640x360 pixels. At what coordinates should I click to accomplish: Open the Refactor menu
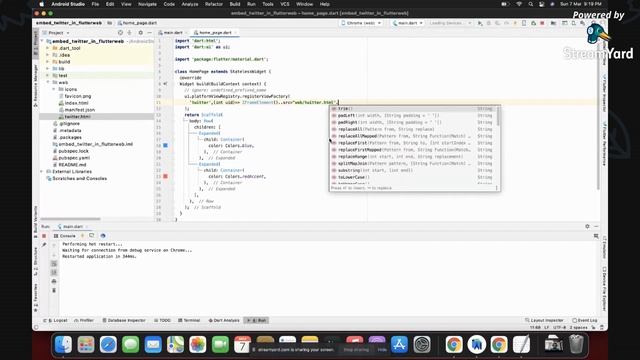(x=214, y=4)
